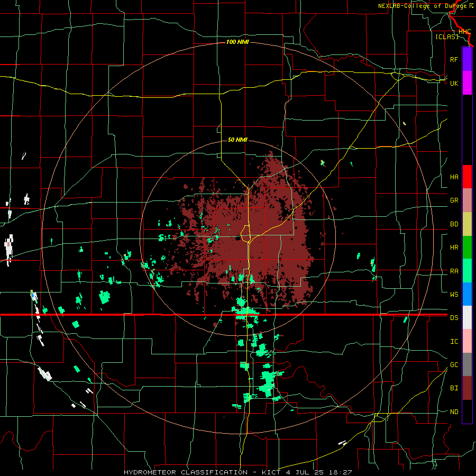Click the RA legend label
Viewport: 476px width, 476px height.
tap(454, 271)
